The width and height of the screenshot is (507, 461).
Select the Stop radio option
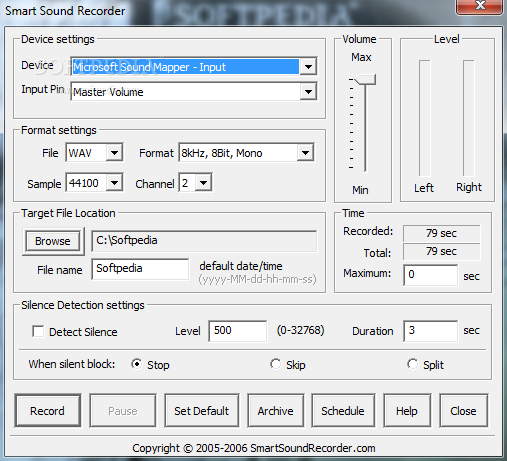[x=136, y=364]
